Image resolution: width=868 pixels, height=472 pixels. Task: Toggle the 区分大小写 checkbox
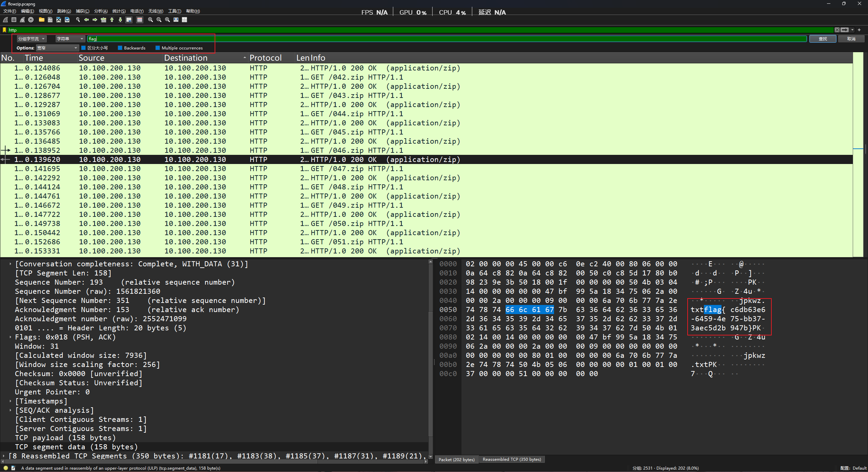pyautogui.click(x=83, y=48)
